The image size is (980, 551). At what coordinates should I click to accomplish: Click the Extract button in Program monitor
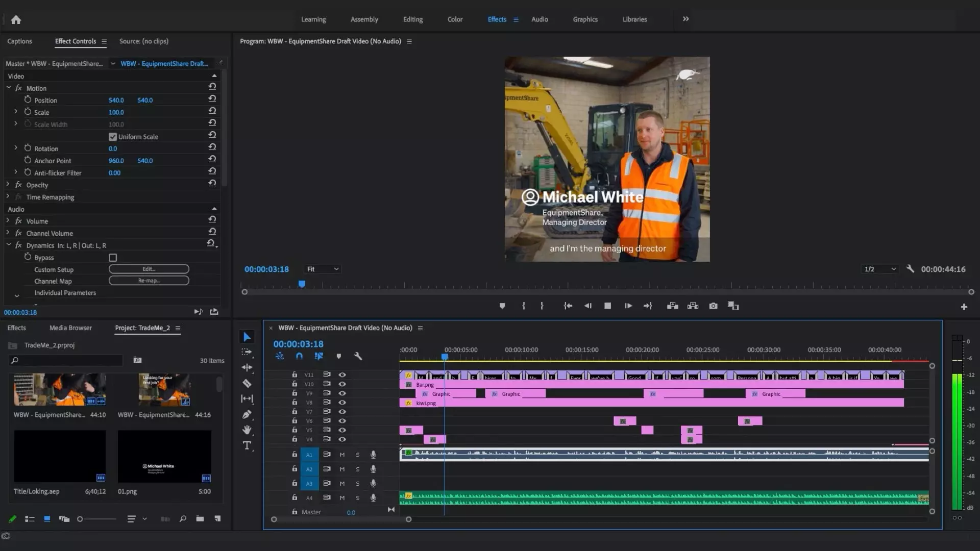pos(693,306)
